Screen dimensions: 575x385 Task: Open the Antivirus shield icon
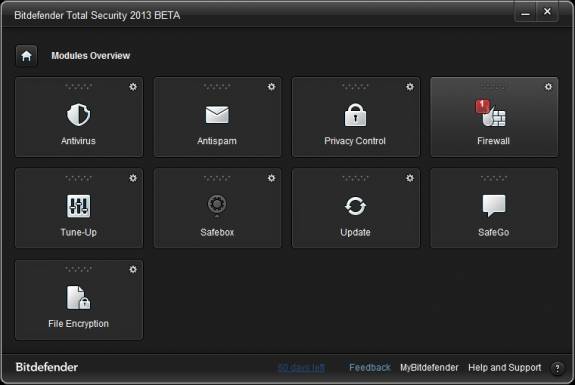(x=78, y=115)
